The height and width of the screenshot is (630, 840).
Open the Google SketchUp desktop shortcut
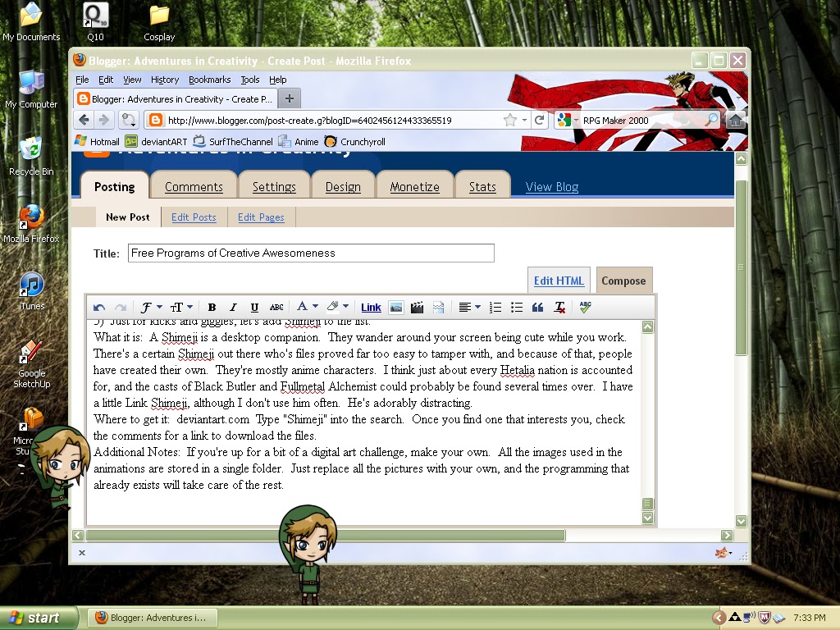click(32, 364)
